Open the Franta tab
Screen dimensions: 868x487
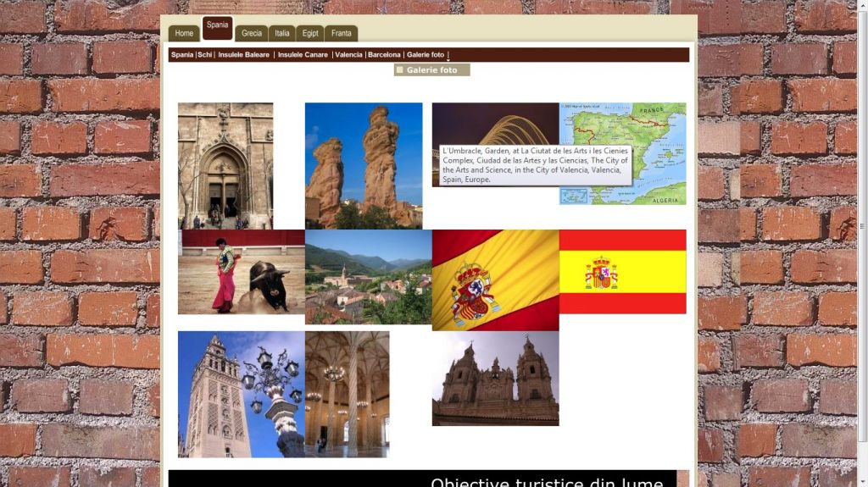point(342,33)
